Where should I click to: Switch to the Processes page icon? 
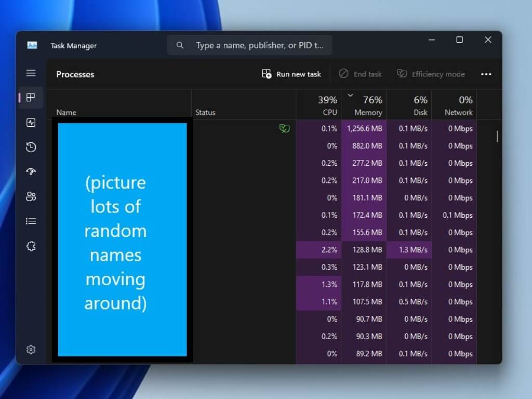pyautogui.click(x=31, y=98)
